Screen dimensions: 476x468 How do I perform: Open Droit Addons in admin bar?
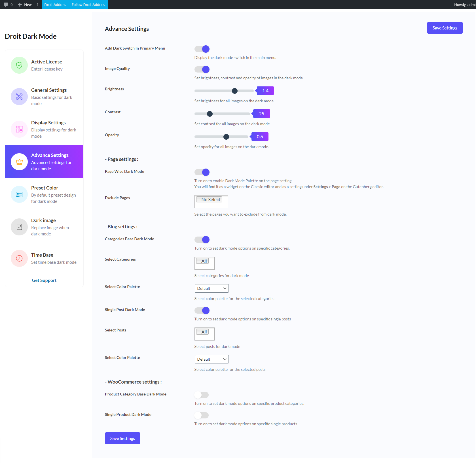55,5
